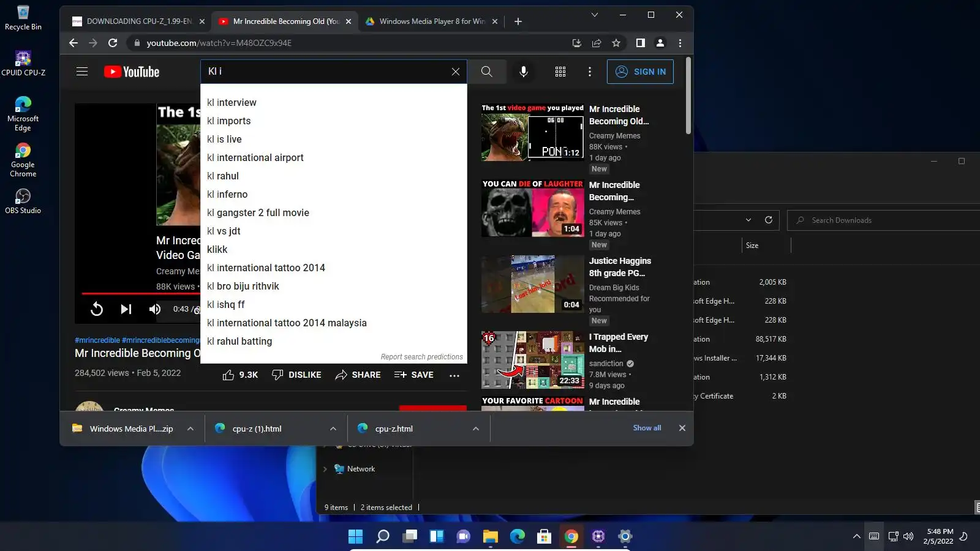Mute the video volume speaker icon
This screenshot has width=980, height=551.
point(155,309)
